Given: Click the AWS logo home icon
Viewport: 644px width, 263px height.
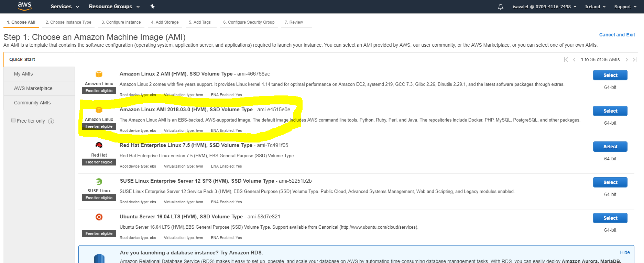Looking at the screenshot, I should (24, 6).
